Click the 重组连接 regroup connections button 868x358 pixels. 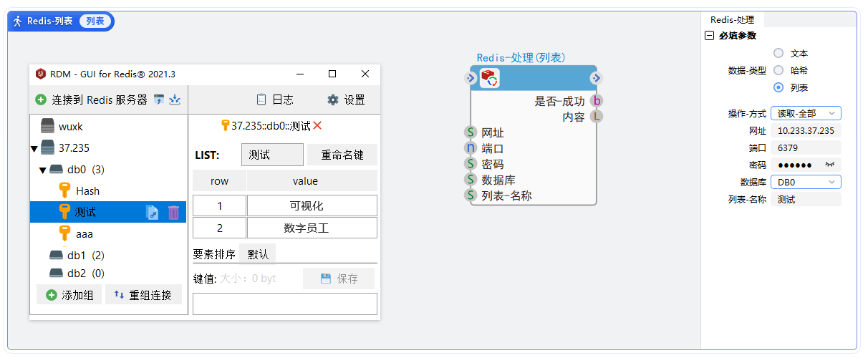[x=143, y=295]
